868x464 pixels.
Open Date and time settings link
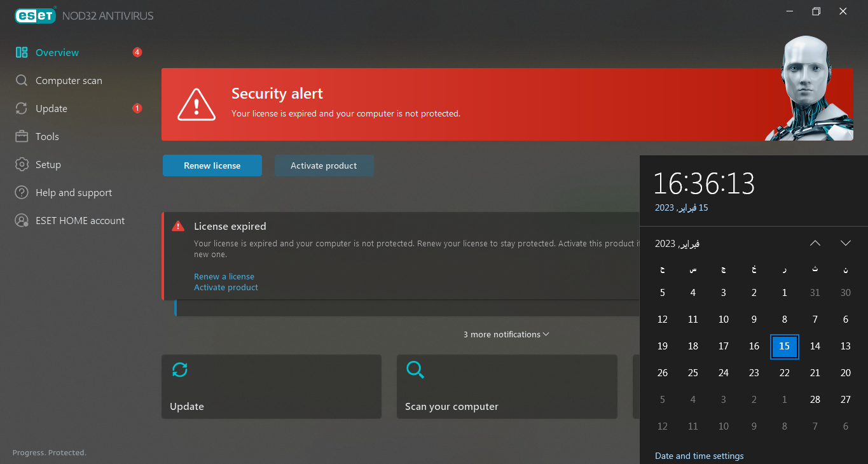click(699, 456)
